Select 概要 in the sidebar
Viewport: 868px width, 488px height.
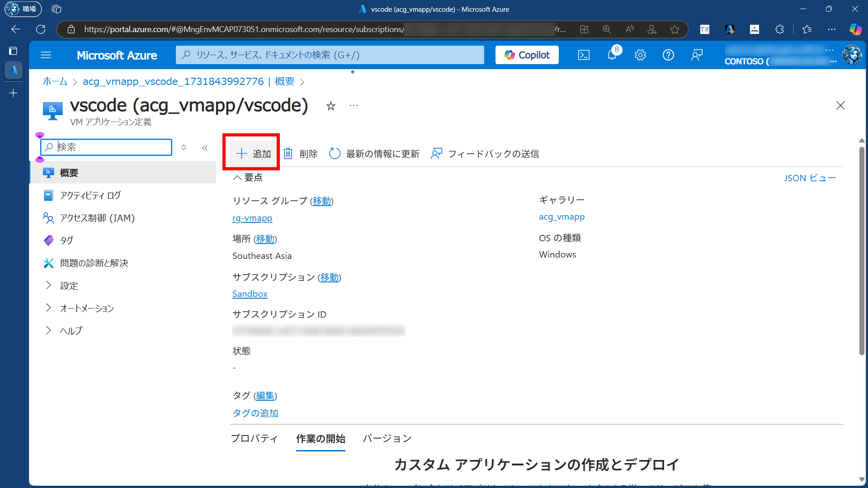point(123,173)
